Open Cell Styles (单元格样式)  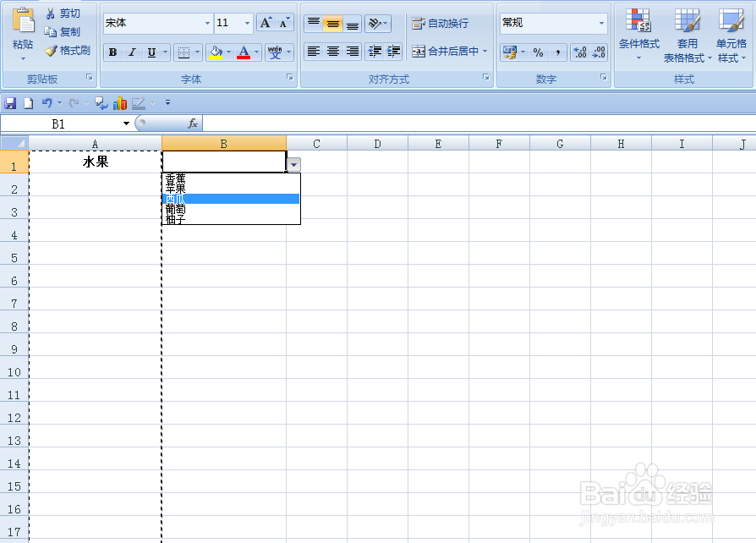(x=731, y=36)
